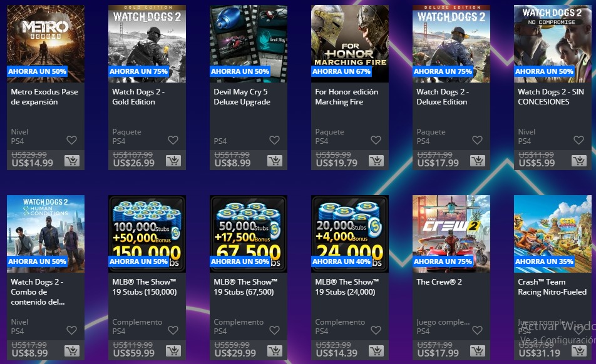Add Watch Dogs 2 Gold Edition to cart
The width and height of the screenshot is (596, 364).
click(173, 161)
